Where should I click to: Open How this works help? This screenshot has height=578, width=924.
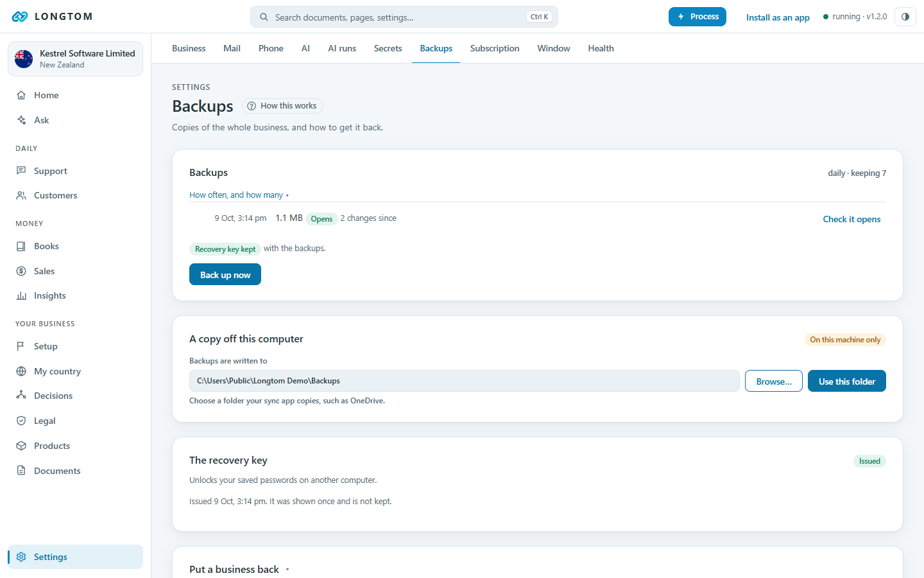282,106
